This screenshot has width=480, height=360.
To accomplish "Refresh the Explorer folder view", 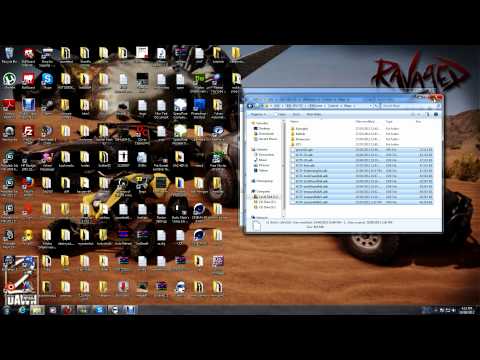I will click(x=376, y=106).
